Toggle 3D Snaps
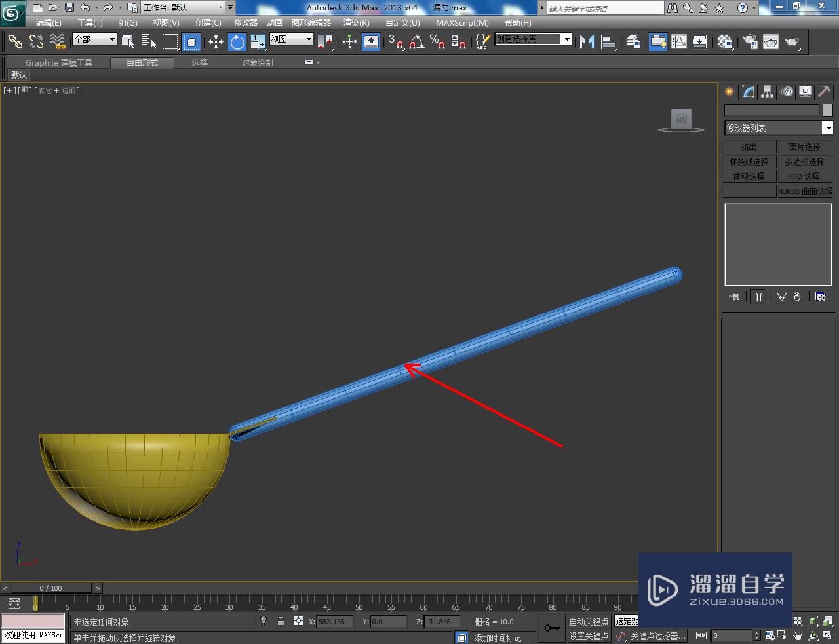The image size is (839, 644). 395,42
